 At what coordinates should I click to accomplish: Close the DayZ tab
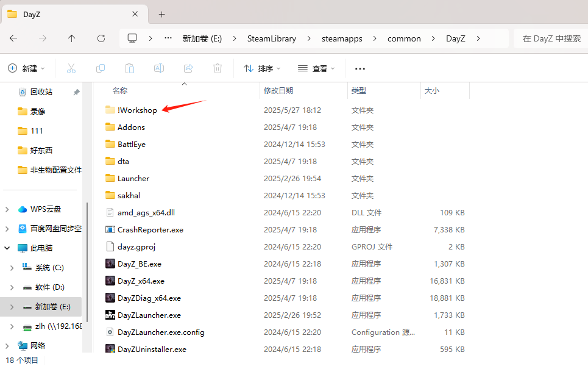135,14
